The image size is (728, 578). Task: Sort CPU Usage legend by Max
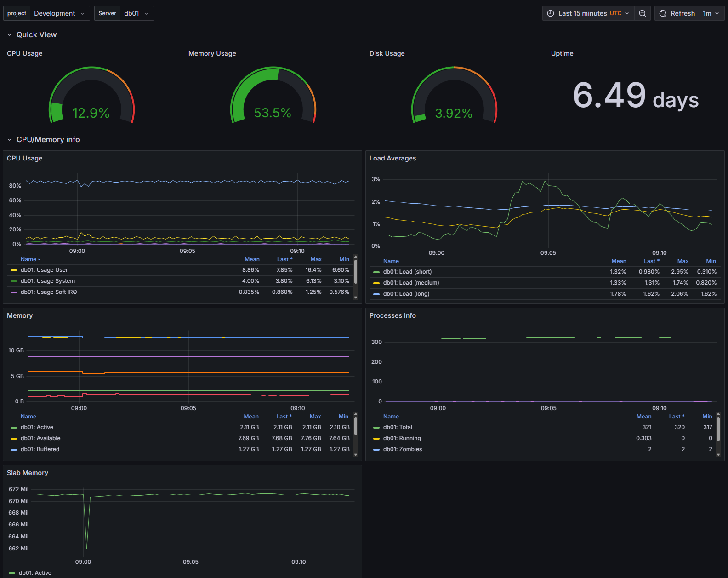(316, 259)
